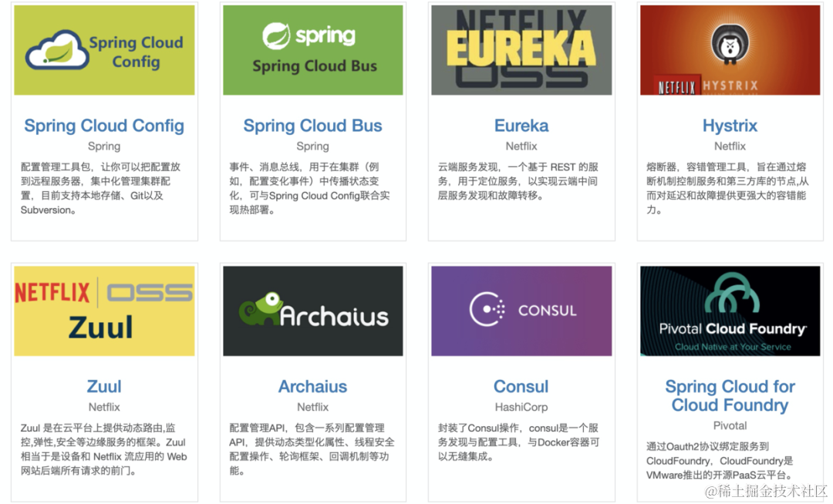Follow the Consul title link
This screenshot has height=504, width=833.
click(x=521, y=386)
